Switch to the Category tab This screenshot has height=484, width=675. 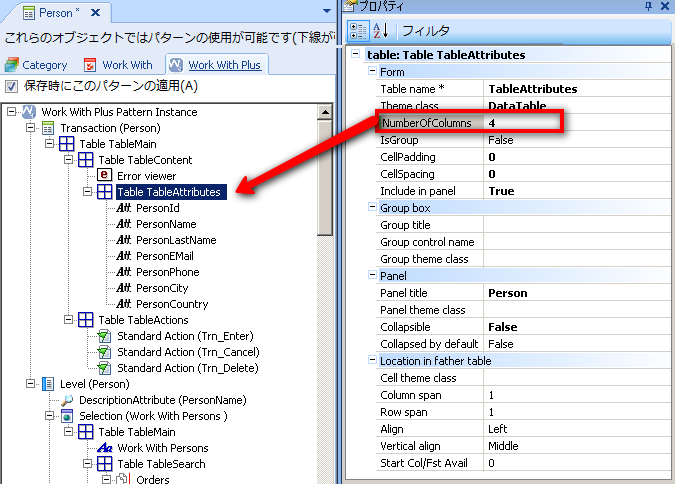coord(37,65)
